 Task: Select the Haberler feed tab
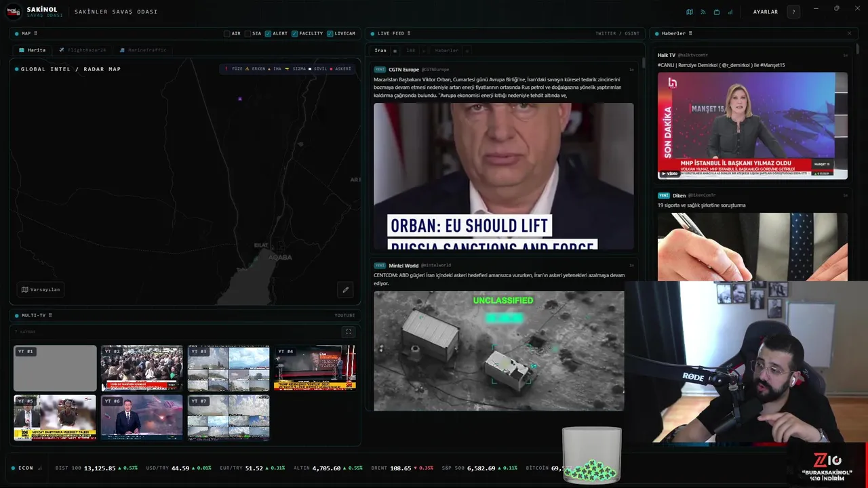(x=447, y=50)
